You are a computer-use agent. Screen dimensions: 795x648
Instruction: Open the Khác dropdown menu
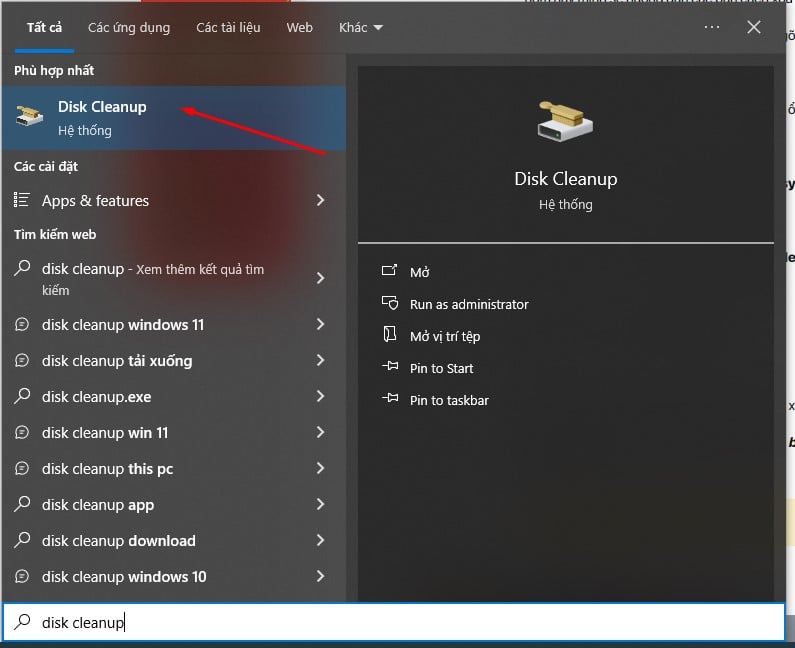[x=360, y=27]
